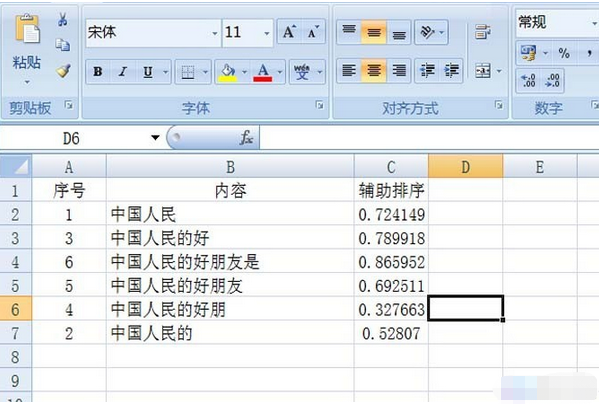Click the Copy icon

63,45
